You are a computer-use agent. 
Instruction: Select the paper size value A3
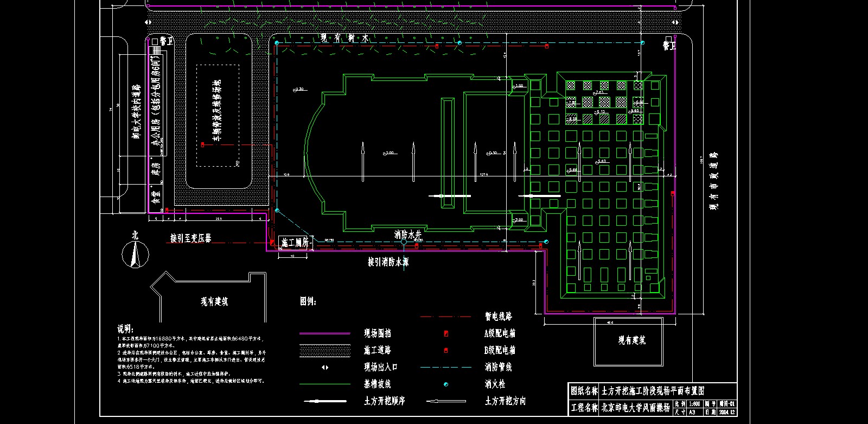click(x=692, y=413)
